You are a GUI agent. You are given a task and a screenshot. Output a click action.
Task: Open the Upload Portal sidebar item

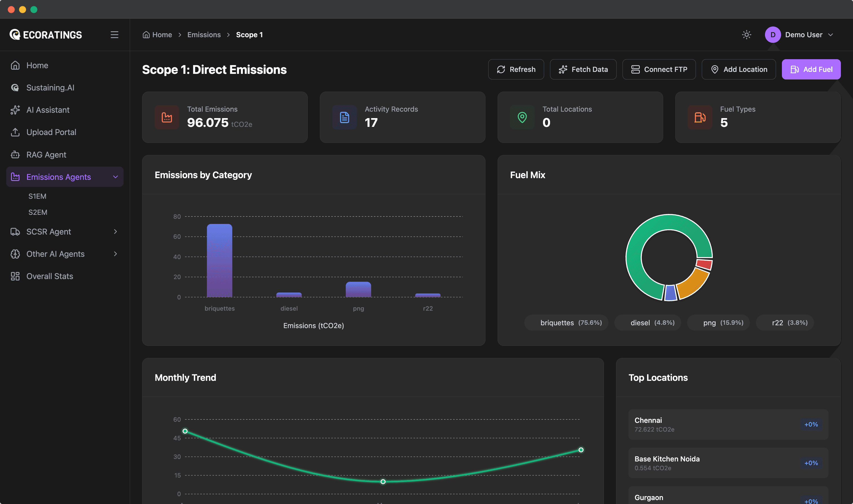[51, 132]
